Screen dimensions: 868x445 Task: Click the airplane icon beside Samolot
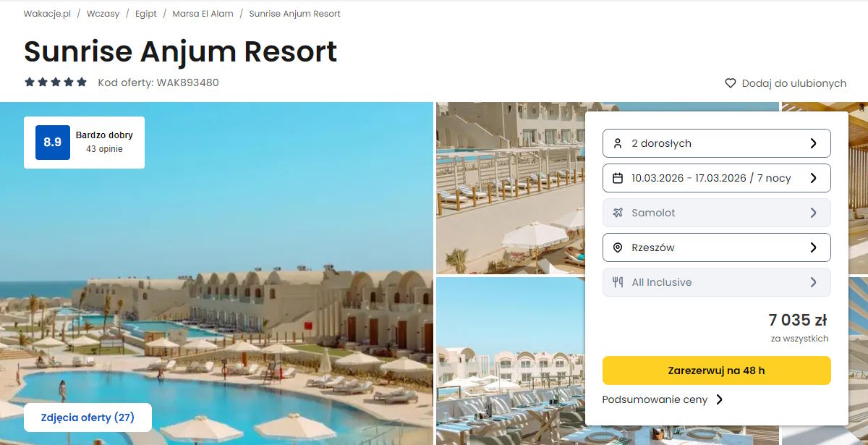point(618,213)
